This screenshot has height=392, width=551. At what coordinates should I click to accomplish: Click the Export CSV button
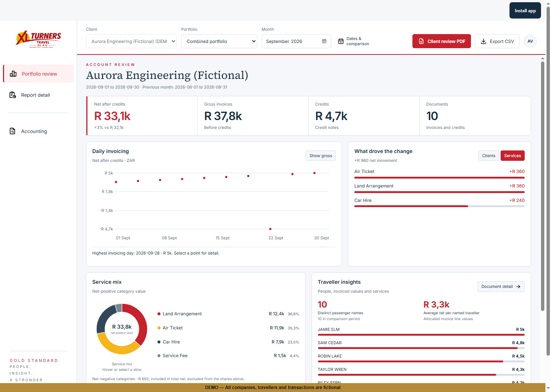tap(497, 41)
